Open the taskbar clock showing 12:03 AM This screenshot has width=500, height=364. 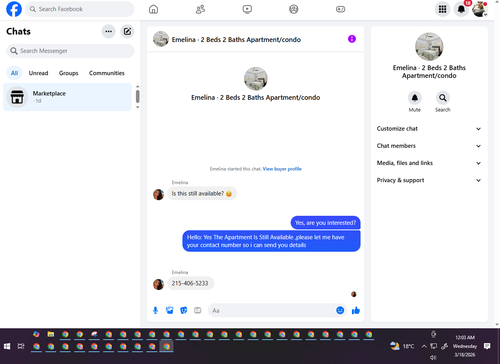click(x=465, y=346)
